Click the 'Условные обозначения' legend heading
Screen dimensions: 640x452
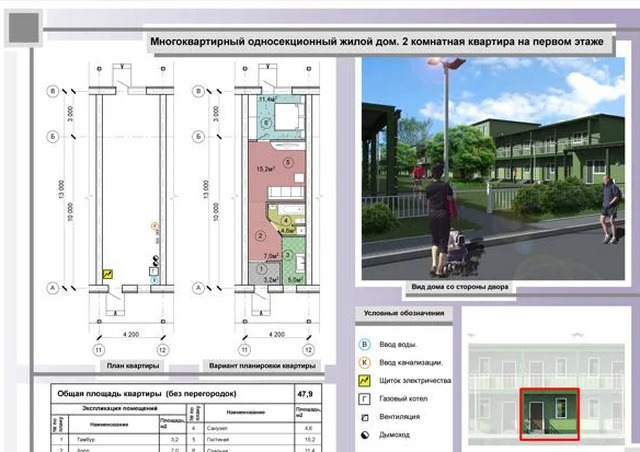404,313
